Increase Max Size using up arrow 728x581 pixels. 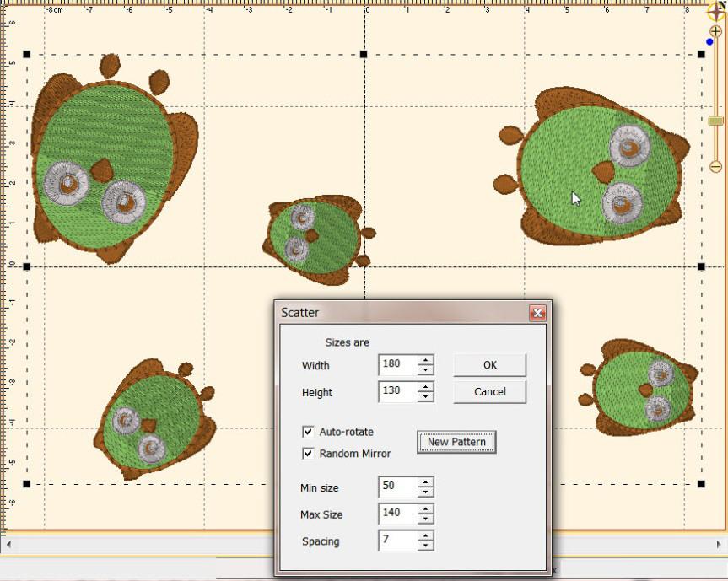point(426,508)
